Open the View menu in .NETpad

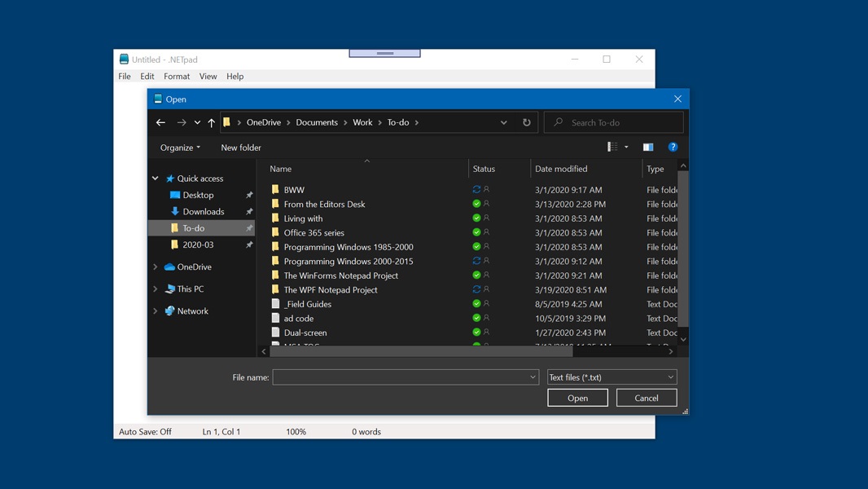pyautogui.click(x=208, y=77)
